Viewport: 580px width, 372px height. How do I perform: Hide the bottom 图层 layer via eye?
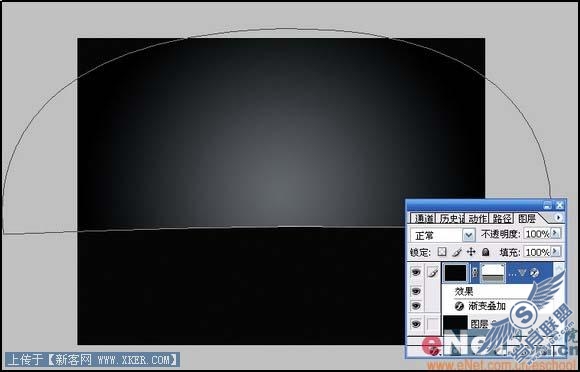pyautogui.click(x=416, y=324)
